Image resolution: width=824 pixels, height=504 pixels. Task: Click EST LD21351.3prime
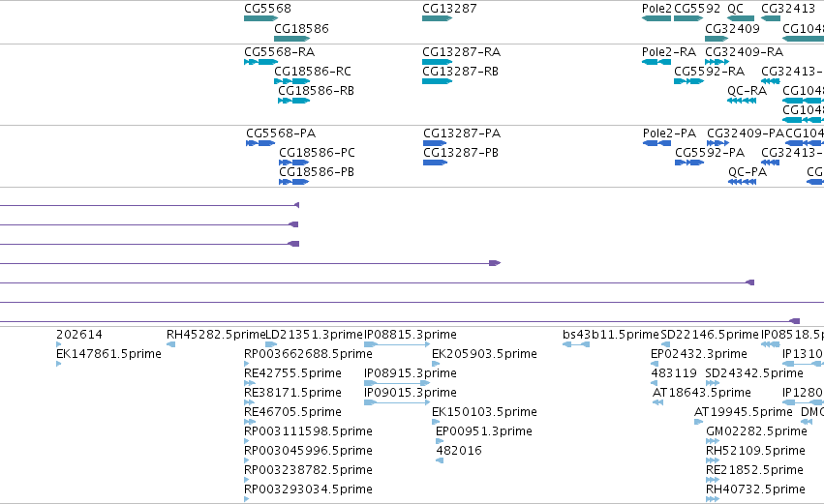coord(315,335)
